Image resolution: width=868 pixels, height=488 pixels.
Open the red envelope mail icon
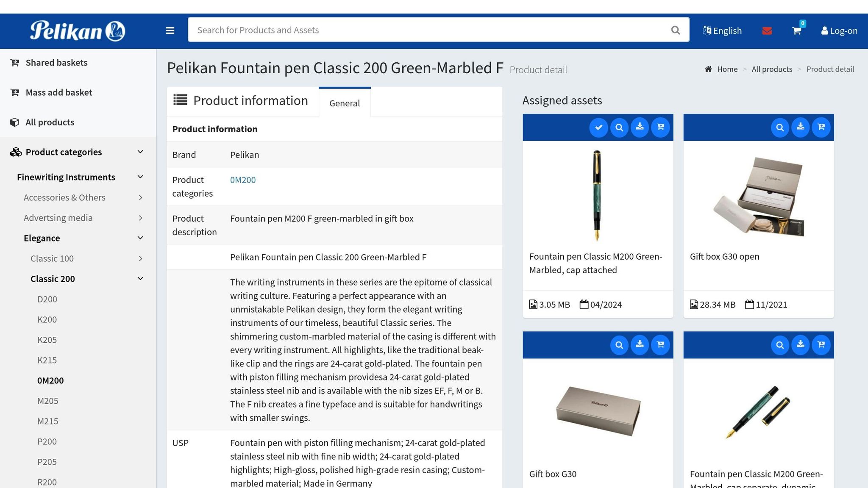(767, 31)
